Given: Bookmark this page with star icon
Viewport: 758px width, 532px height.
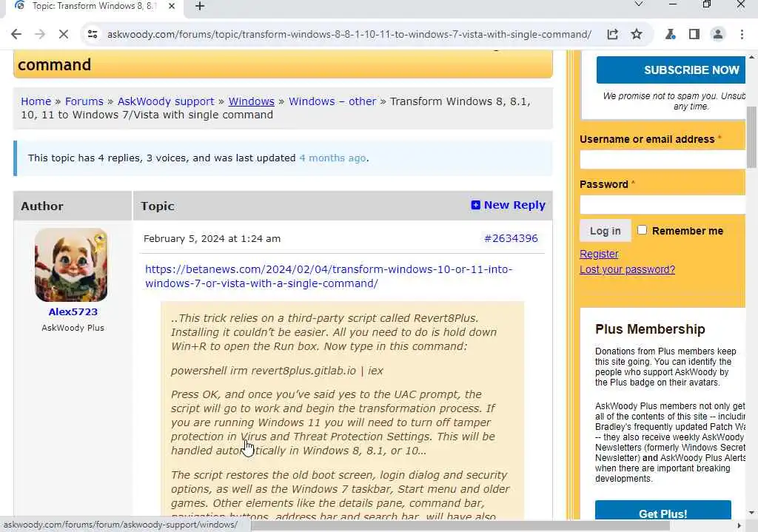Looking at the screenshot, I should click(x=637, y=34).
